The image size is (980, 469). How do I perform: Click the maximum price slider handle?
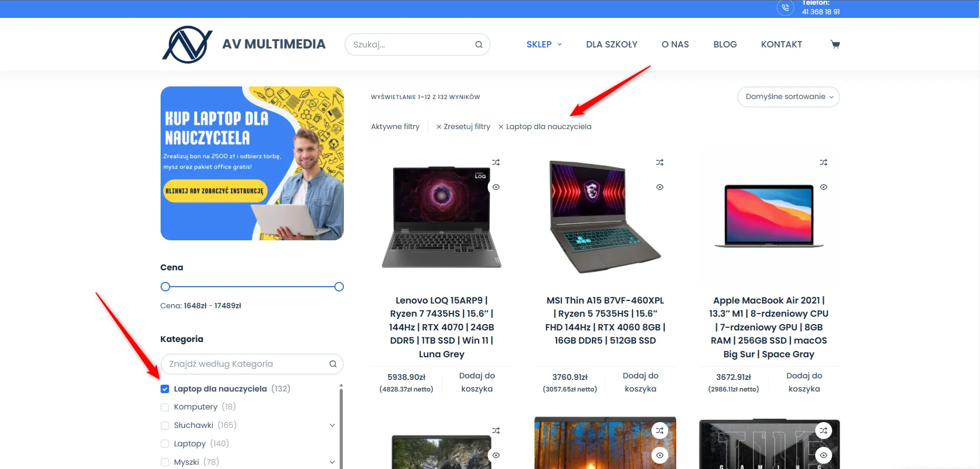tap(339, 287)
